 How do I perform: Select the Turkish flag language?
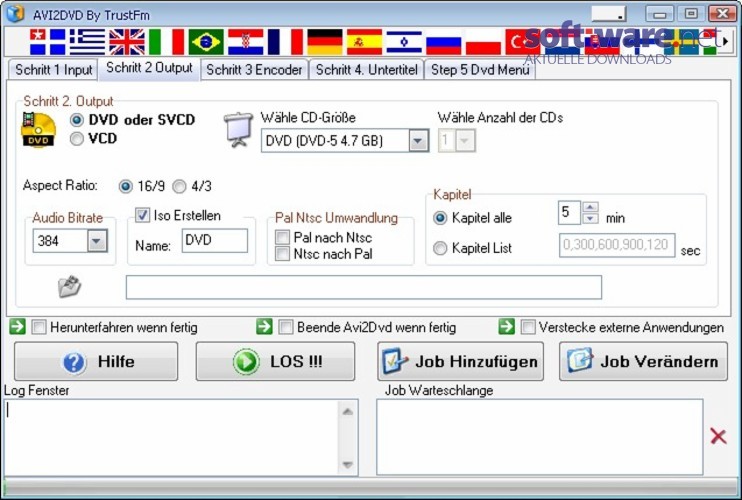coord(522,42)
